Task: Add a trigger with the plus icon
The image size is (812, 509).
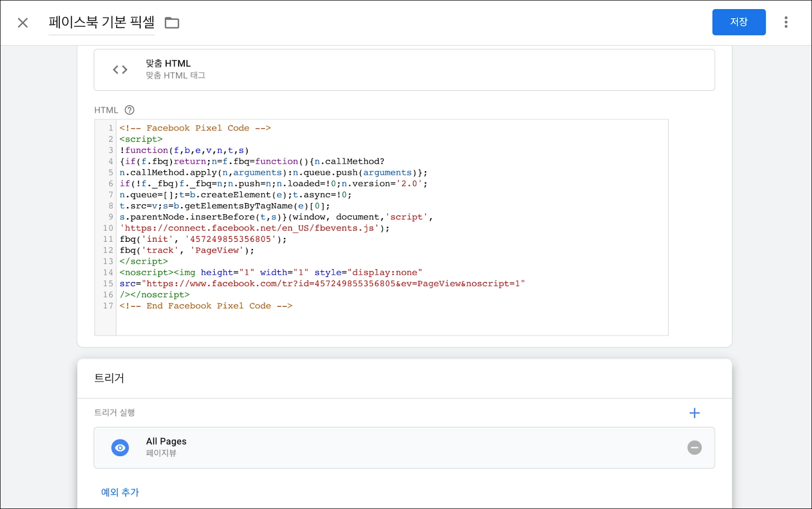Action: pos(694,413)
